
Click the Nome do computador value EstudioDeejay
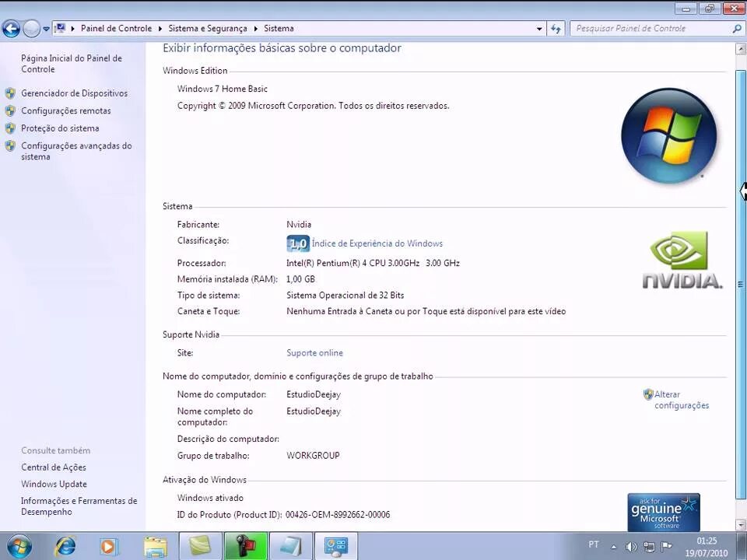[x=314, y=395]
